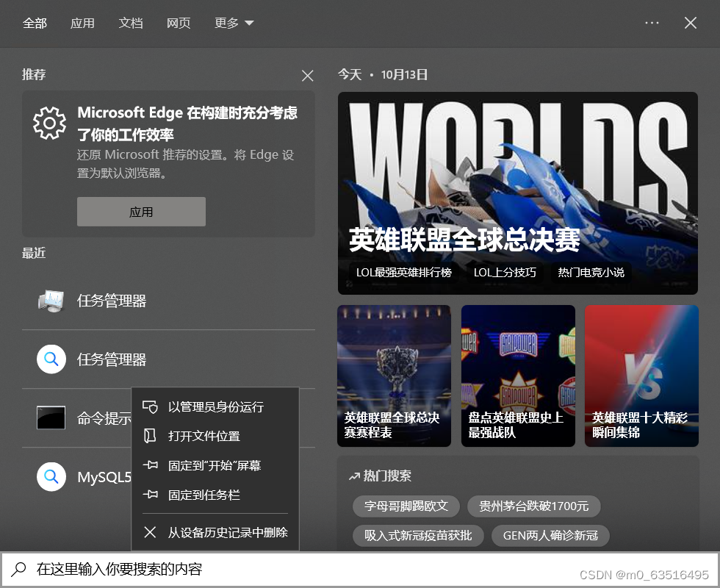720x588 pixels.
Task: Click the MySQL5 search magnifier icon
Action: click(x=51, y=477)
